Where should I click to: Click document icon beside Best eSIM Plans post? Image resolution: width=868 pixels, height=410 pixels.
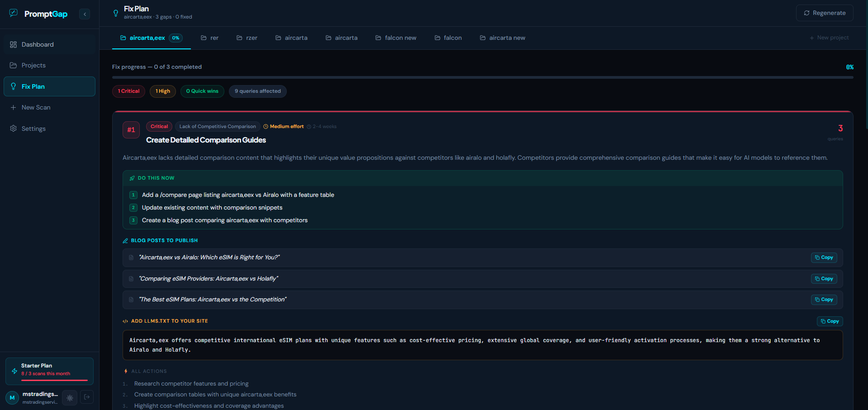(x=131, y=300)
